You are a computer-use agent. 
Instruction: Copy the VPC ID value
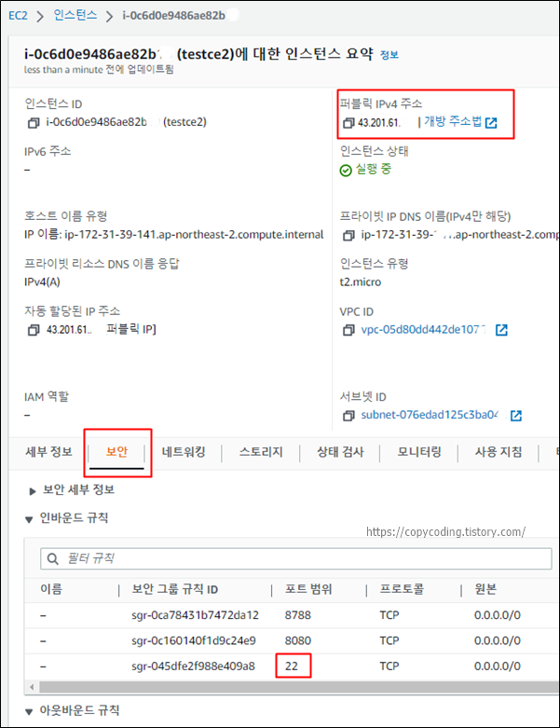[348, 330]
